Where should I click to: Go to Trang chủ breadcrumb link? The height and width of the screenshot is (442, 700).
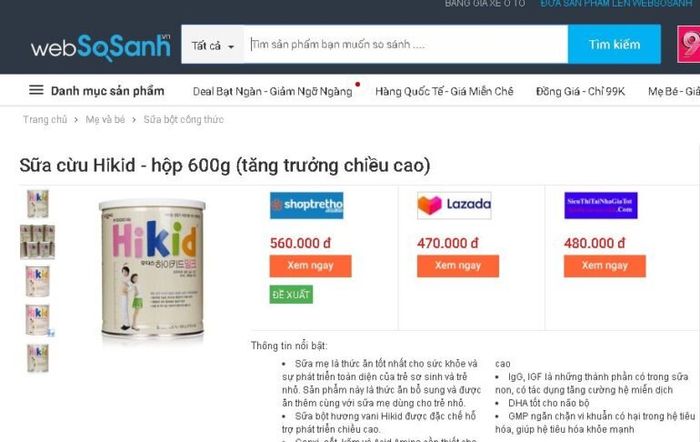[x=45, y=120]
